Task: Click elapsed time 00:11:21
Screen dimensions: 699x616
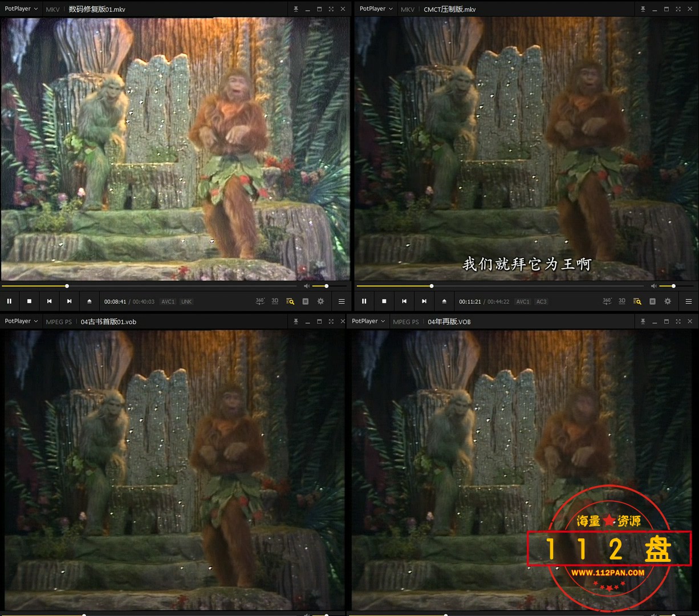Action: tap(470, 302)
